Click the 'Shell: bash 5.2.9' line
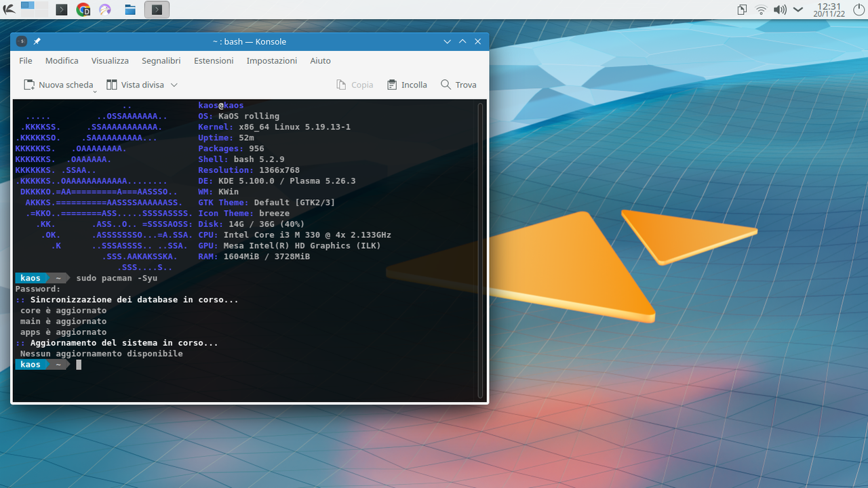The width and height of the screenshot is (868, 488). tap(241, 159)
